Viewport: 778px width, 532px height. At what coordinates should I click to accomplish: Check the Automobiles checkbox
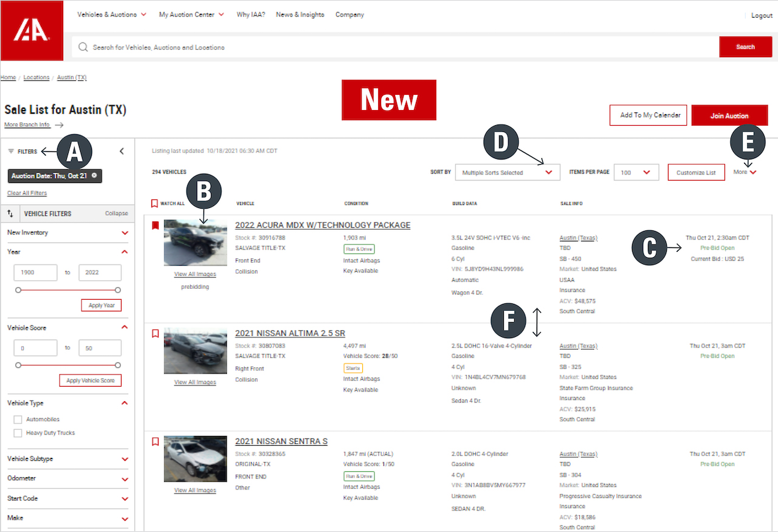click(x=18, y=420)
